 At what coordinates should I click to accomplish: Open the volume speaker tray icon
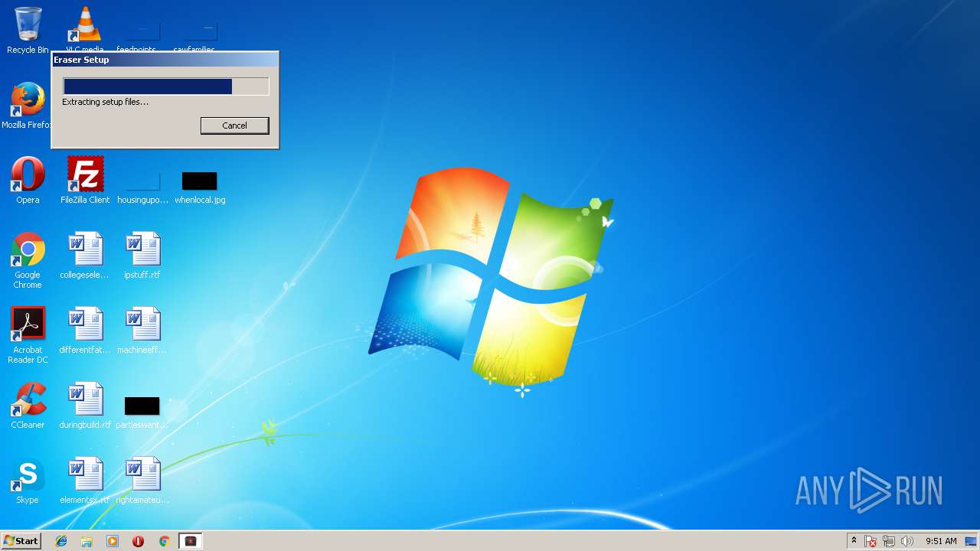pos(907,541)
